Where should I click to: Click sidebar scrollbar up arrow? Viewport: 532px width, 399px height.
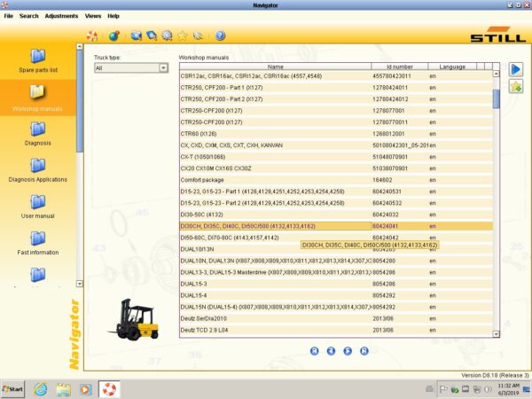pos(80,46)
